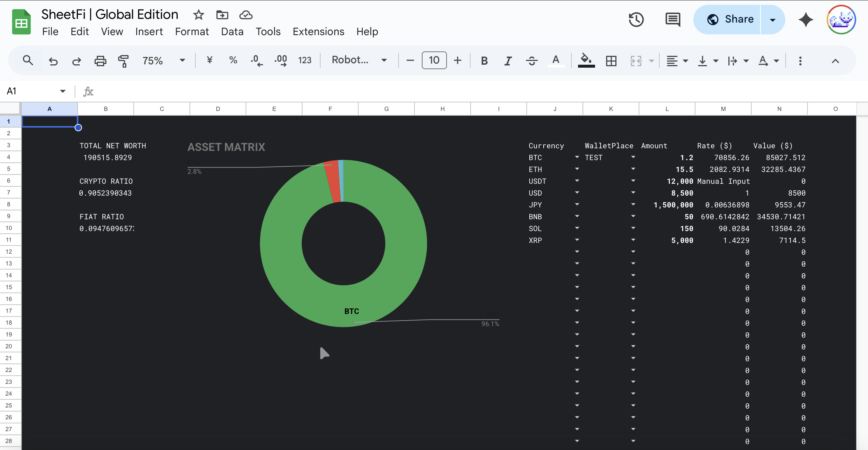
Task: Open the Extensions menu
Action: [x=318, y=32]
